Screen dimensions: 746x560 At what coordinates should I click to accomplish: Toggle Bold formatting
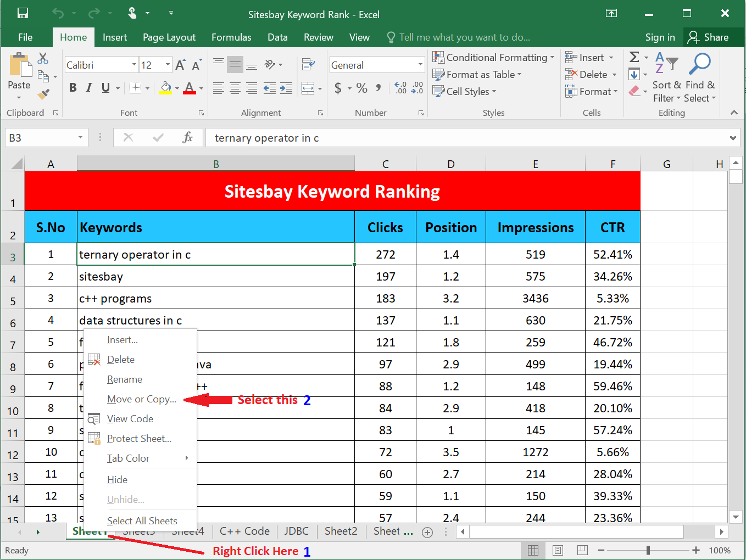[x=73, y=88]
